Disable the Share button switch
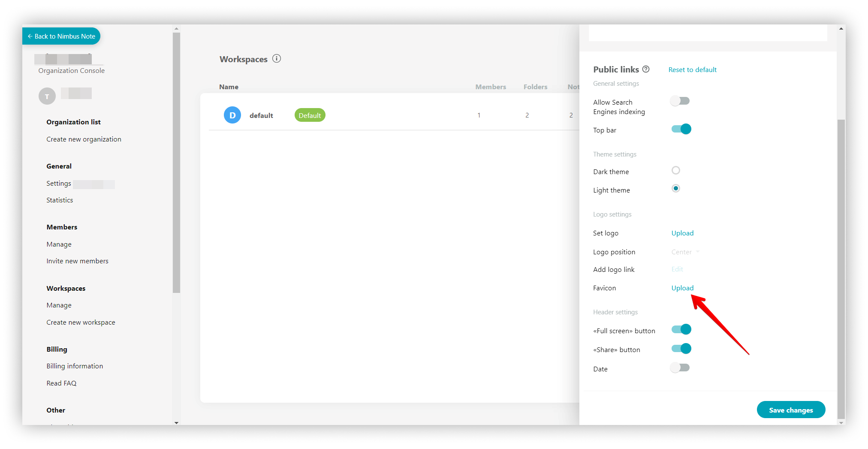 click(x=681, y=348)
